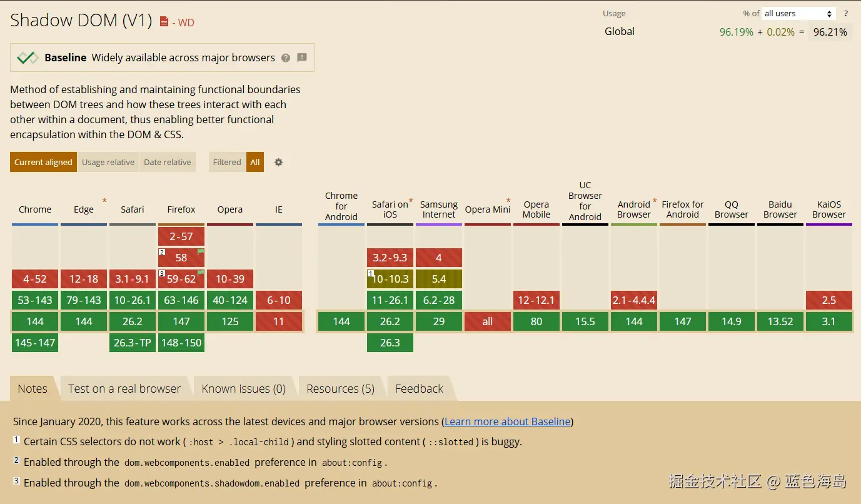Click the Opera 125 current version cell
Viewport: 861px width, 504px height.
tap(230, 321)
